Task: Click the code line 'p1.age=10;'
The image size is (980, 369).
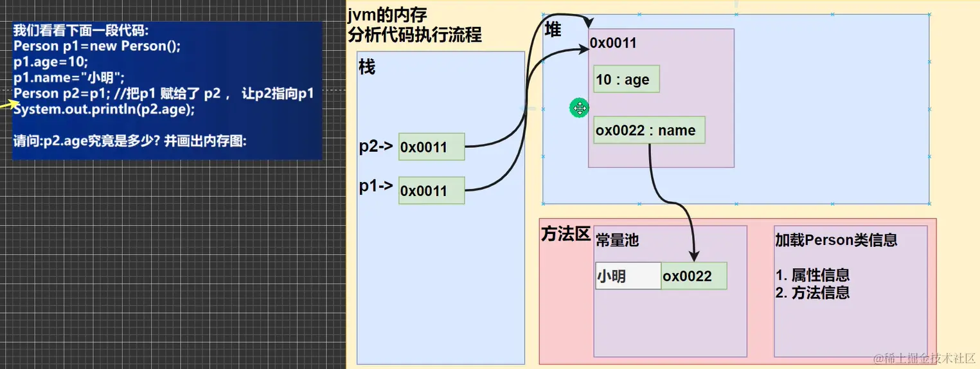Action: [x=51, y=62]
